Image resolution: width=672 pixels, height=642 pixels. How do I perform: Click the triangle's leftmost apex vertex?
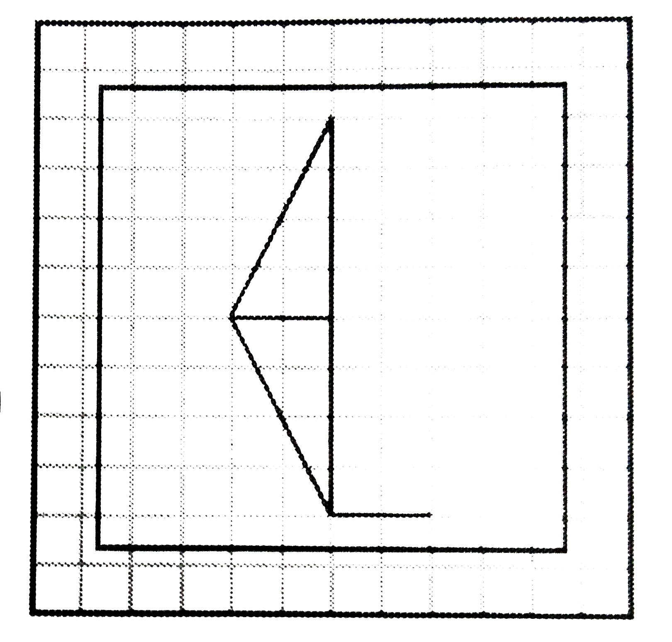[x=232, y=318]
